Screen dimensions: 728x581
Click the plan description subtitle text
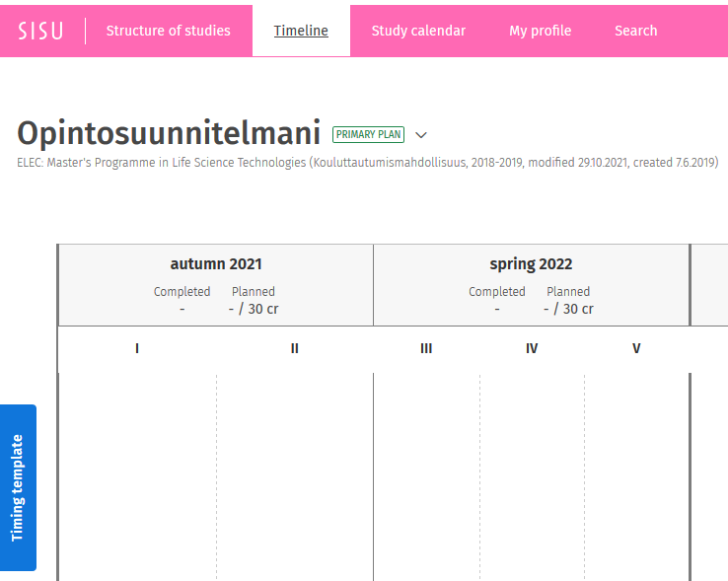[x=367, y=163]
